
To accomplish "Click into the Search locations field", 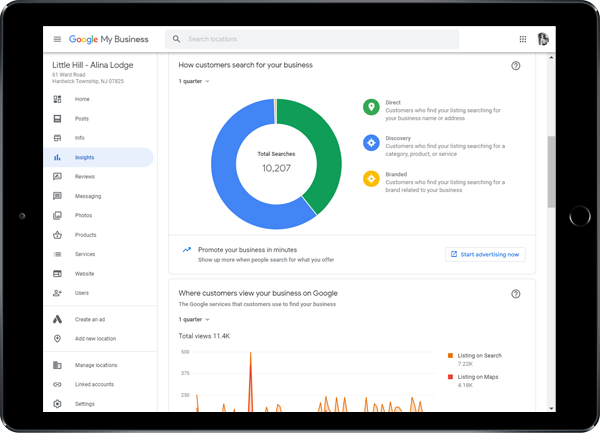I will click(312, 39).
